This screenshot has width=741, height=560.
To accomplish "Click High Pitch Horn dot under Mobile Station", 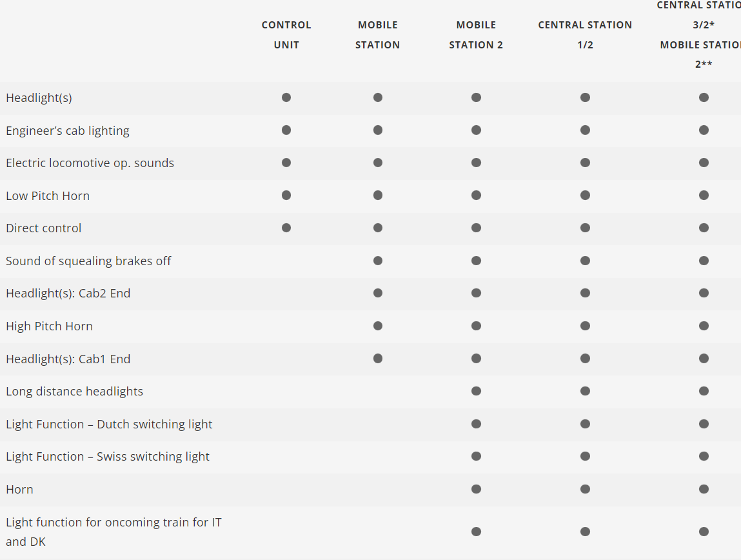I will point(378,326).
